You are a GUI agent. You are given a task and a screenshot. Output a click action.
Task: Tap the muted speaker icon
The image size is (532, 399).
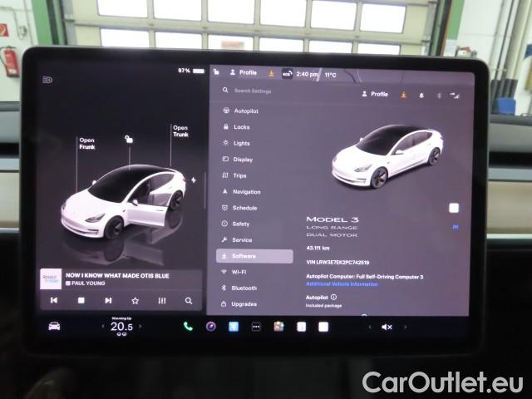point(387,327)
